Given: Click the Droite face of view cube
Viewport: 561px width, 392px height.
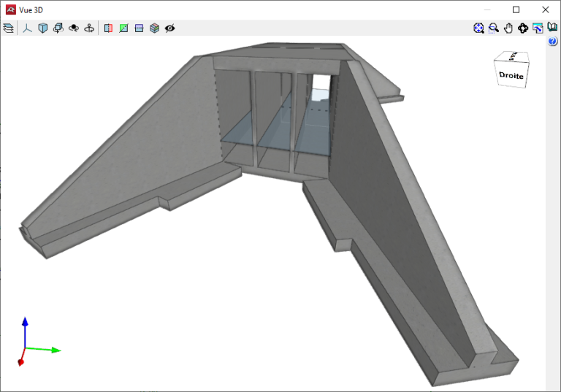Looking at the screenshot, I should click(511, 75).
